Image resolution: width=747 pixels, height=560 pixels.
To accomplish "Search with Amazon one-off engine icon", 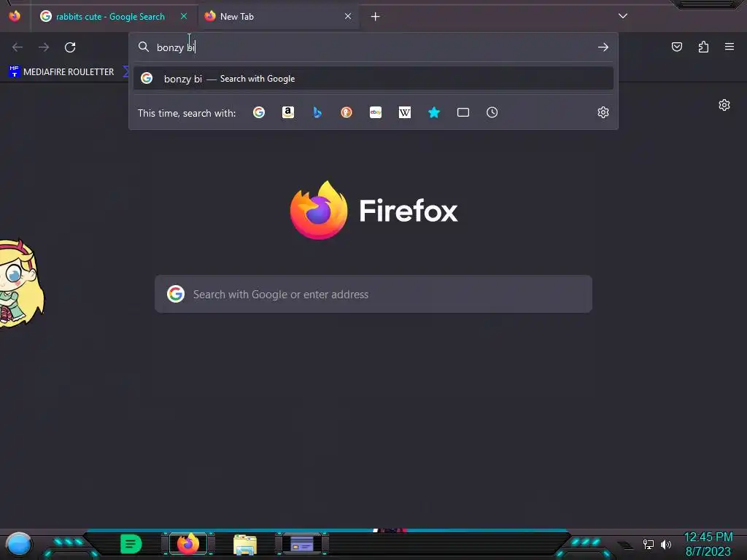I will pos(287,112).
